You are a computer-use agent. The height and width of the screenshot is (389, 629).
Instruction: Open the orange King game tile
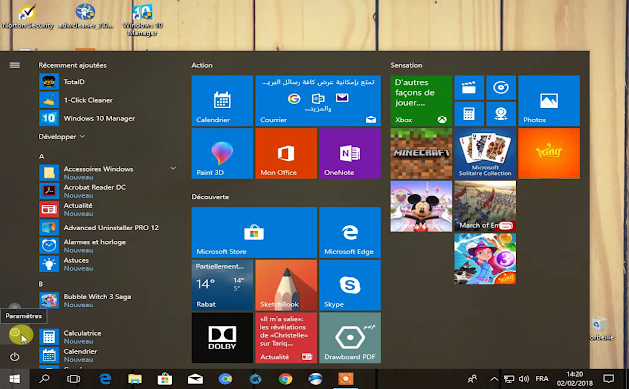pos(548,153)
